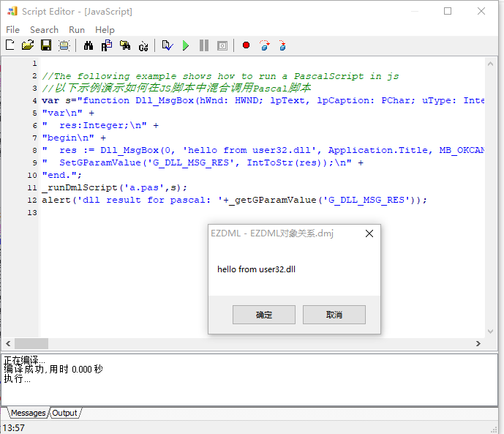The height and width of the screenshot is (434, 504).
Task: Click the Print toolbar icon
Action: pos(64,45)
